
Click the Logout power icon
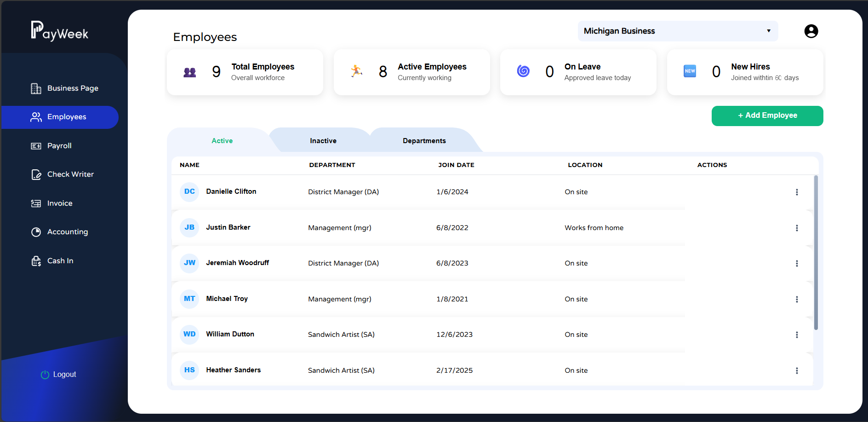click(45, 375)
